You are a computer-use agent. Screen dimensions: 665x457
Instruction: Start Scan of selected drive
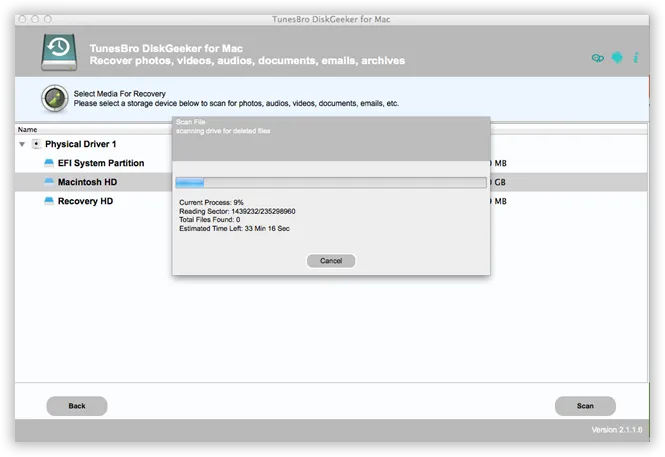coord(585,406)
